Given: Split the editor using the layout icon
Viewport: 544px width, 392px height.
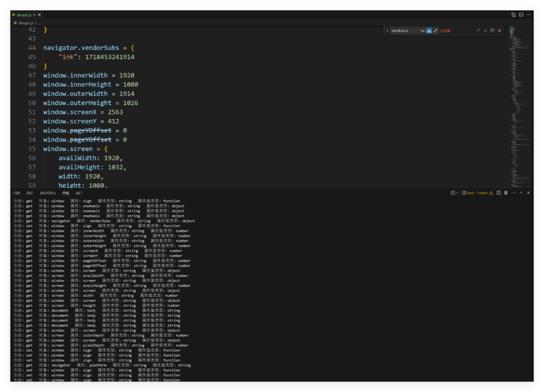Looking at the screenshot, I should click(x=521, y=15).
